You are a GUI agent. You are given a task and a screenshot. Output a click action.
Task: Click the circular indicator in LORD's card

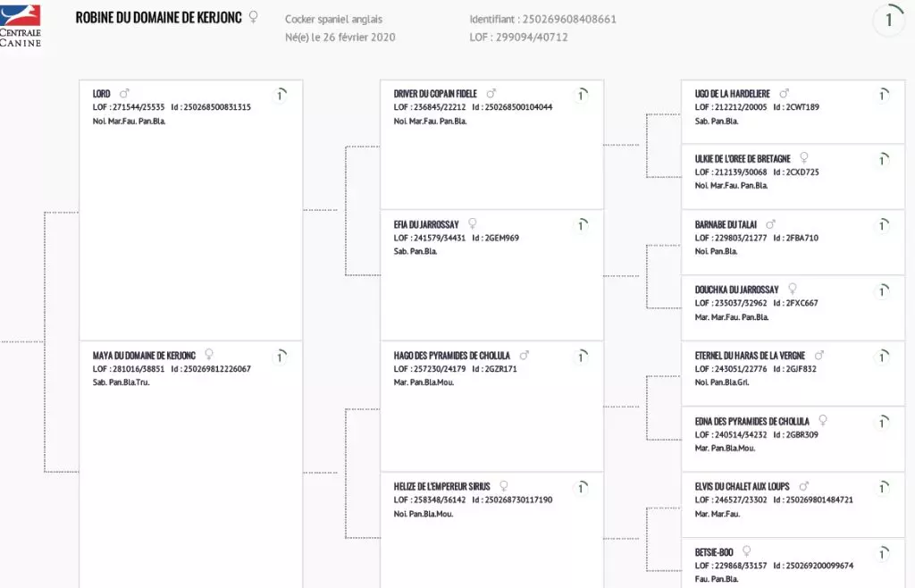pyautogui.click(x=280, y=95)
